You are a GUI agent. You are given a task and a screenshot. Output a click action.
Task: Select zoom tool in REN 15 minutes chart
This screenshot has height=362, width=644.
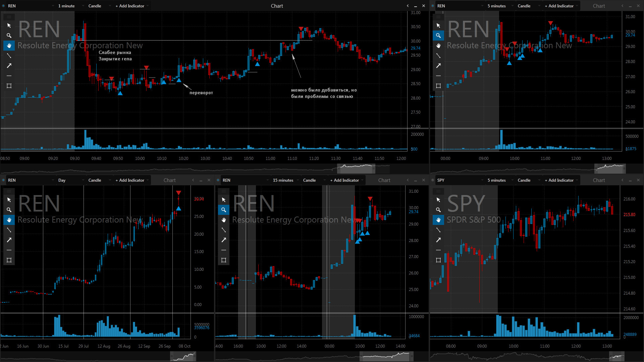pyautogui.click(x=224, y=210)
